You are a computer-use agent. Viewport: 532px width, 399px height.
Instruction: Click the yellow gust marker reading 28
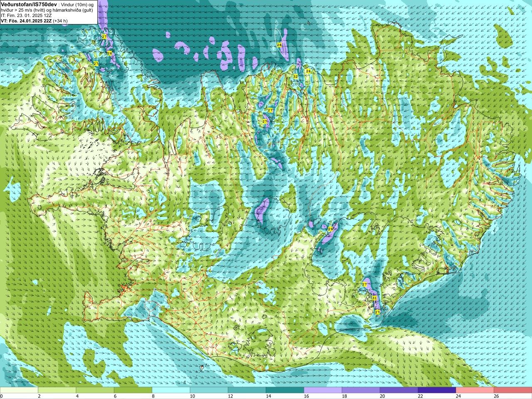click(279, 45)
